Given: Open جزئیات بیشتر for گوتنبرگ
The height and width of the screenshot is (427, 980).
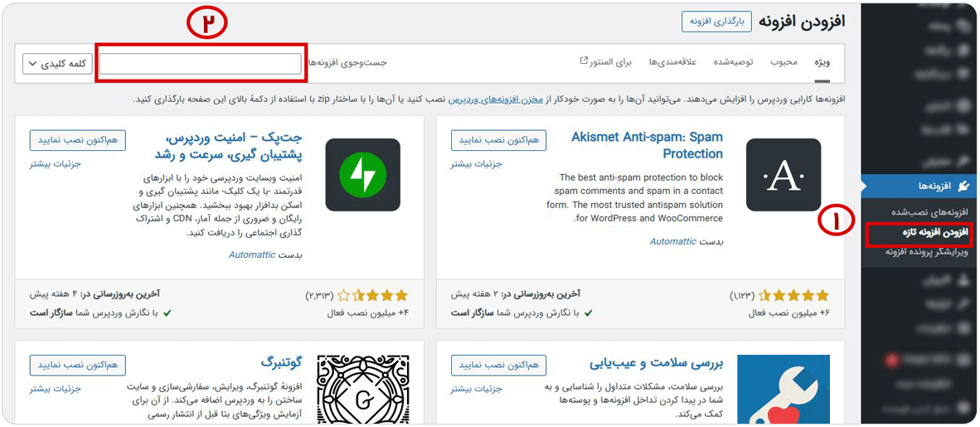Looking at the screenshot, I should point(55,390).
